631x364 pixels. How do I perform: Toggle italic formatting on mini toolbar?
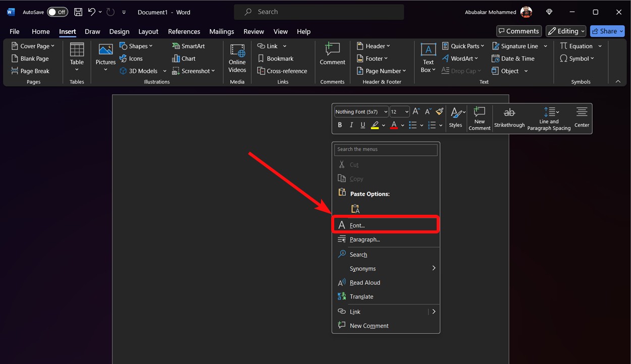[x=351, y=125]
